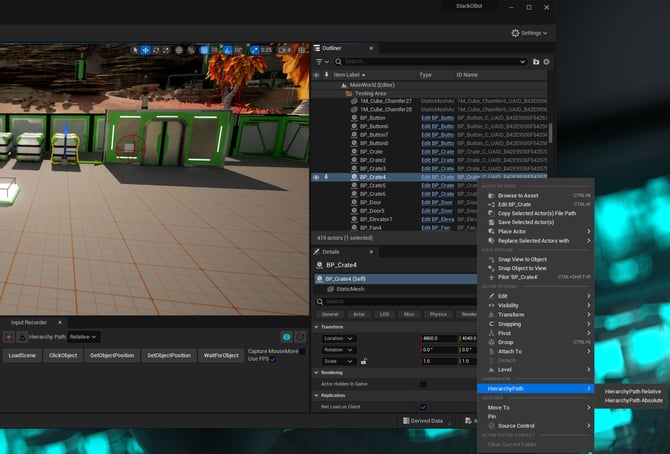Select BP_Door in the Outliner list
This screenshot has width=670, height=454.
[x=370, y=202]
